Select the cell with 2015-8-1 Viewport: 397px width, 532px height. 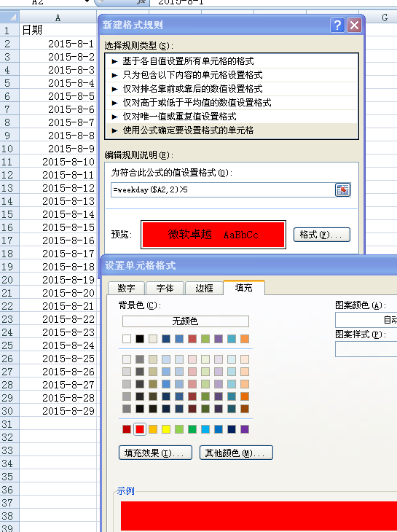(x=58, y=44)
